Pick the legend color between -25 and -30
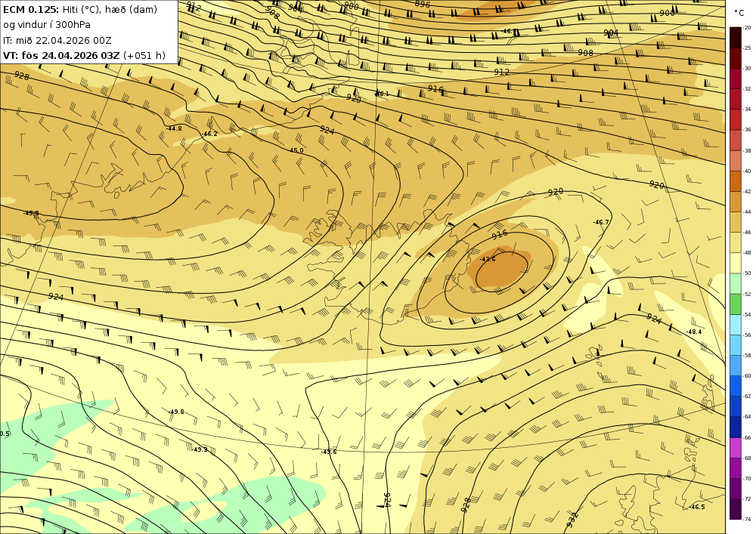Image resolution: width=756 pixels, height=534 pixels. [736, 58]
